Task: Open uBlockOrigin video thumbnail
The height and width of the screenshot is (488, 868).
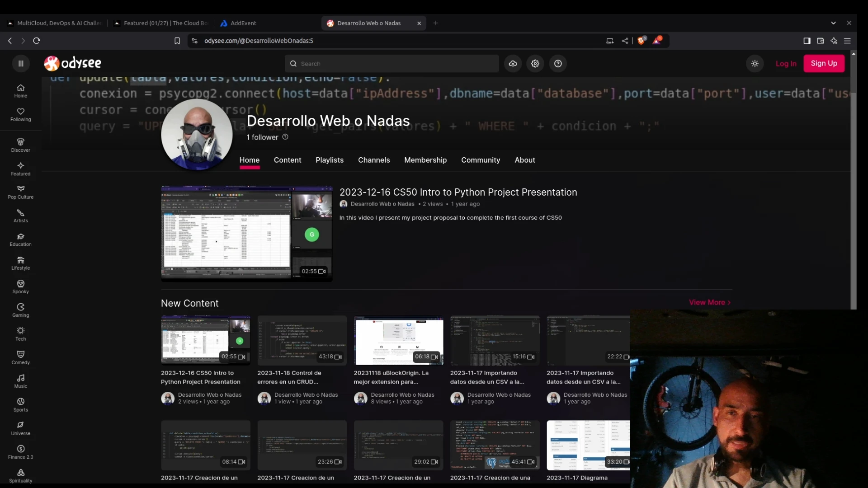Action: (x=398, y=340)
